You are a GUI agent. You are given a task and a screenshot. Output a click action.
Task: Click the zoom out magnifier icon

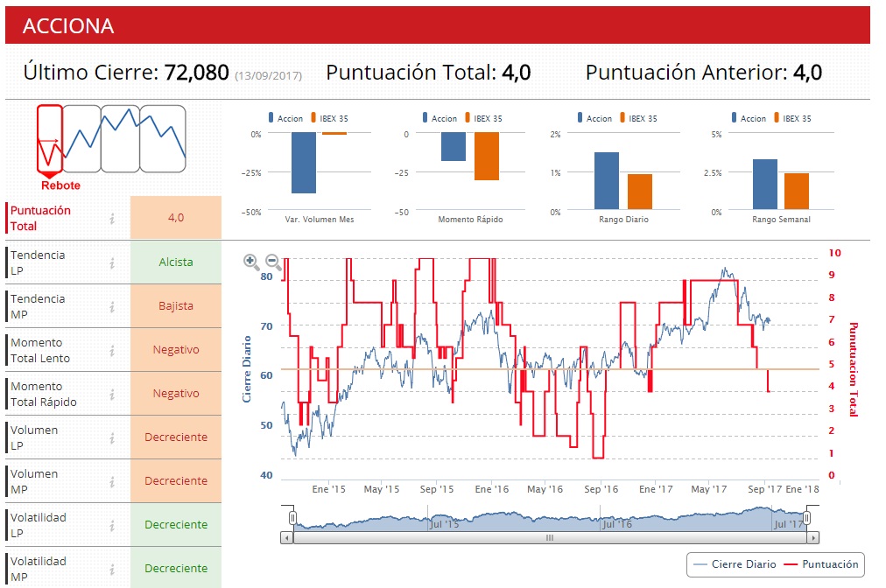(x=273, y=262)
